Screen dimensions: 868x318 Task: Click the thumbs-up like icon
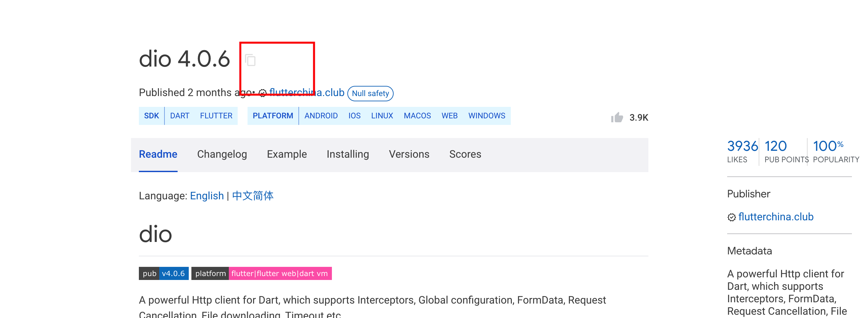coord(617,117)
